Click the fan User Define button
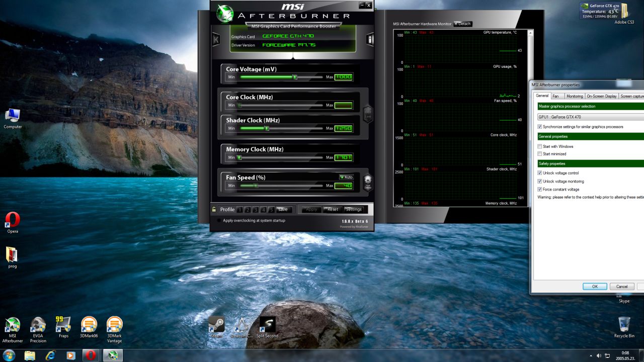The height and width of the screenshot is (362, 644). [x=368, y=183]
